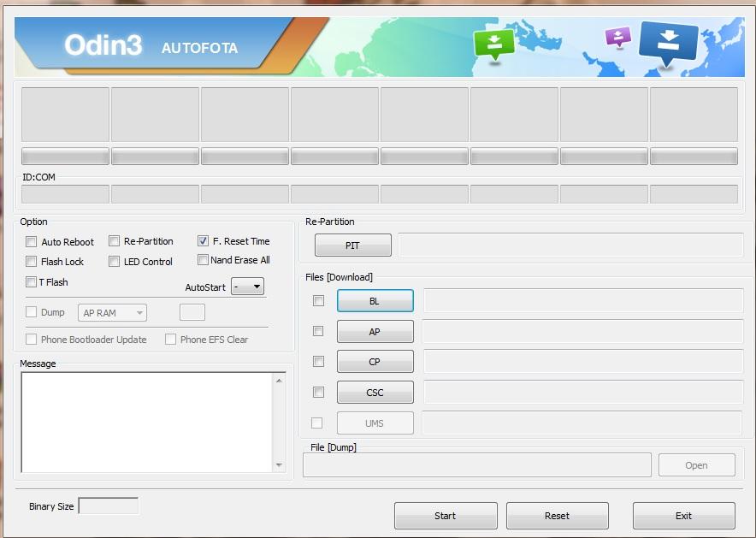Click the AUTOFOTA banner label

click(x=199, y=48)
